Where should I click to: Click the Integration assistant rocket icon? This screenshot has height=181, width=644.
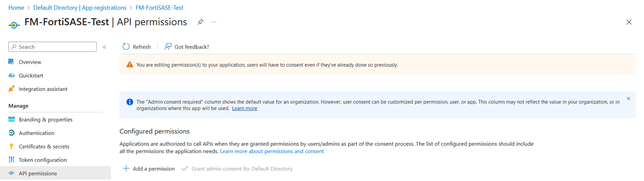[x=12, y=89]
